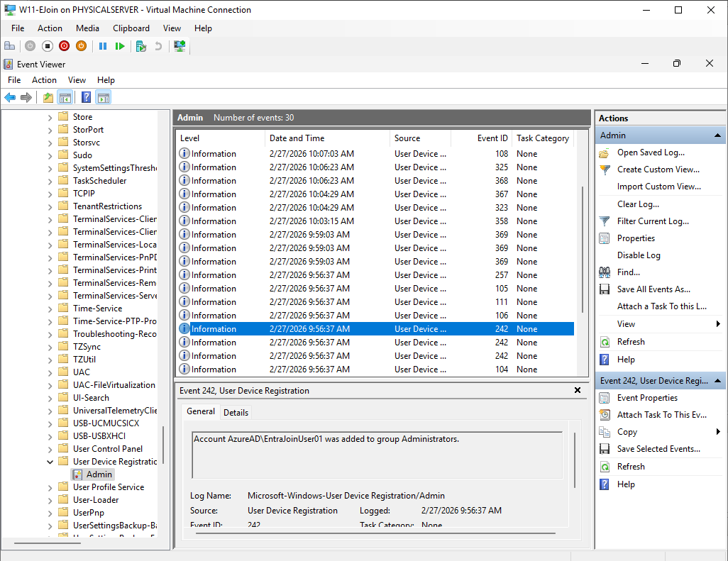Select the TCPIP folder in tree
The height and width of the screenshot is (561, 728).
(84, 194)
